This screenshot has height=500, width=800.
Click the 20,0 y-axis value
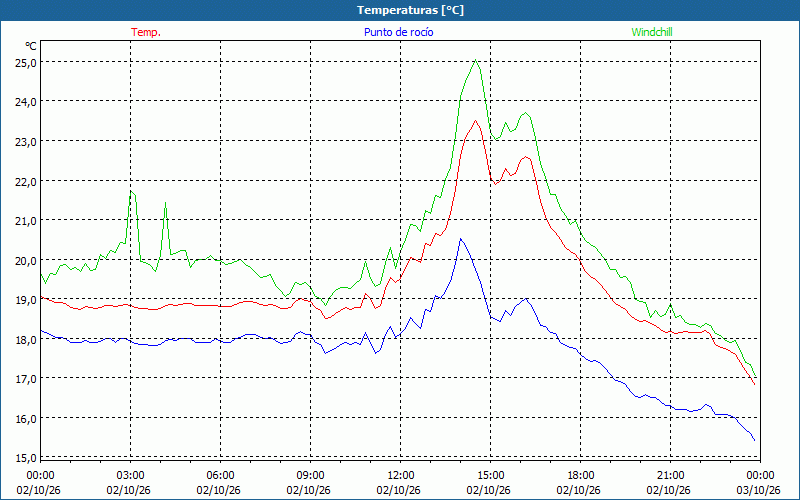pyautogui.click(x=26, y=261)
